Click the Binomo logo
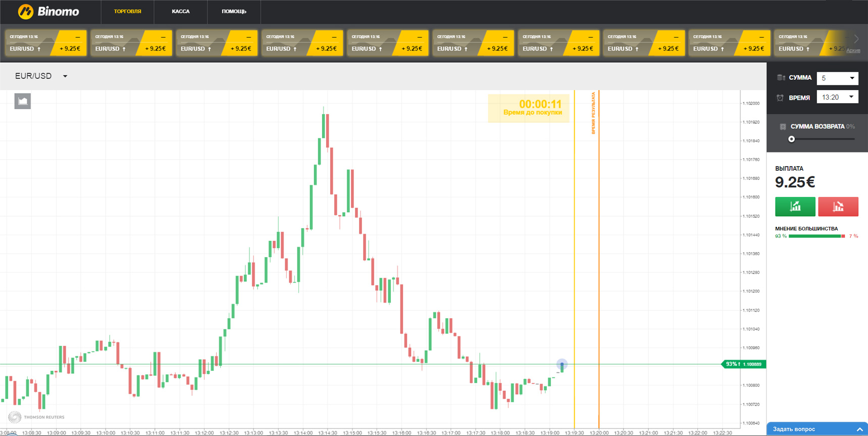Image resolution: width=868 pixels, height=436 pixels. coord(48,12)
